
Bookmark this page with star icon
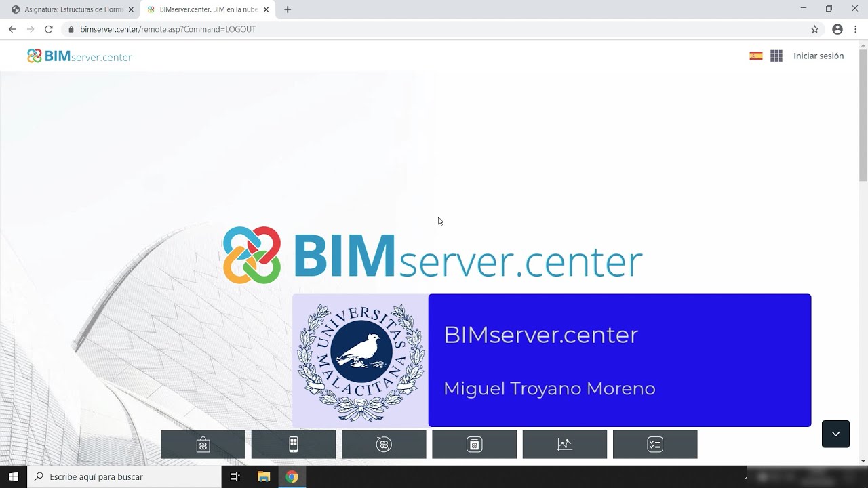point(815,29)
